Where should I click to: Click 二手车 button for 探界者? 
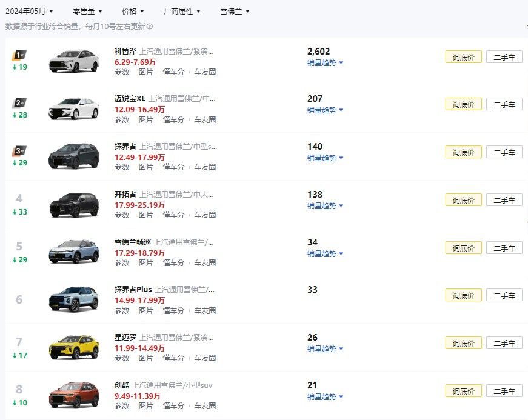(504, 152)
